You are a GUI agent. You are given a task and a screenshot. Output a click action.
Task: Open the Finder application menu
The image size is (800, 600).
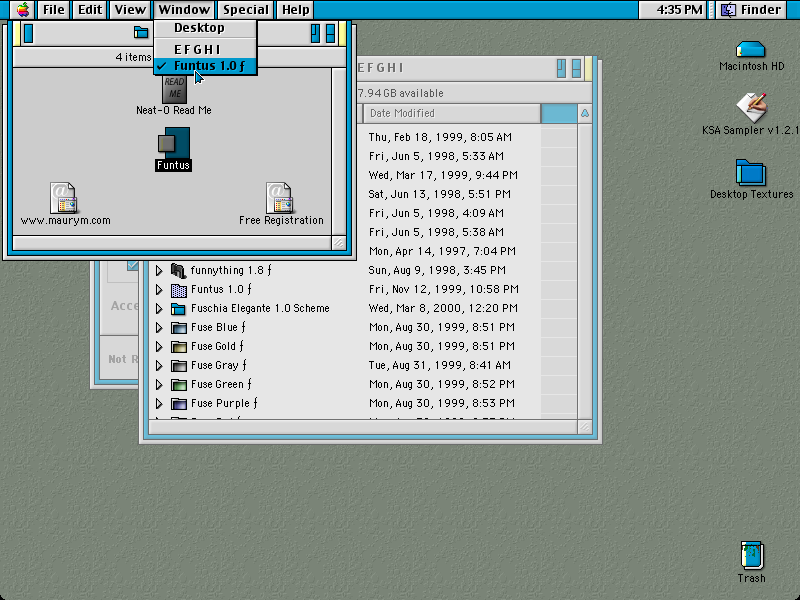tap(752, 10)
